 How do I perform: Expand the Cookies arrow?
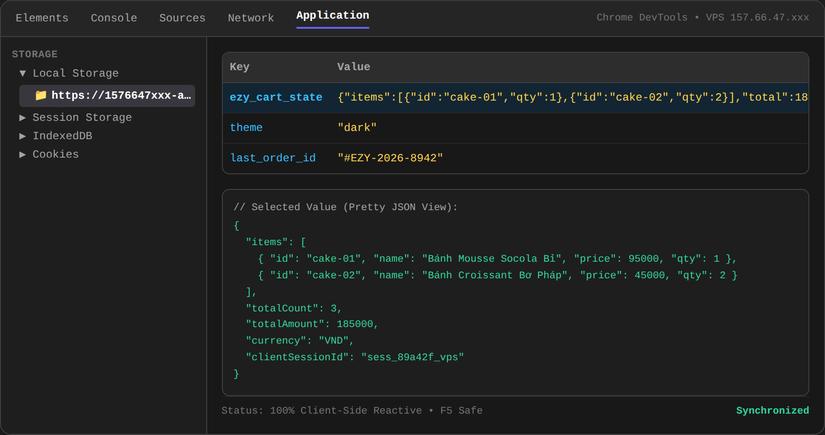point(23,154)
